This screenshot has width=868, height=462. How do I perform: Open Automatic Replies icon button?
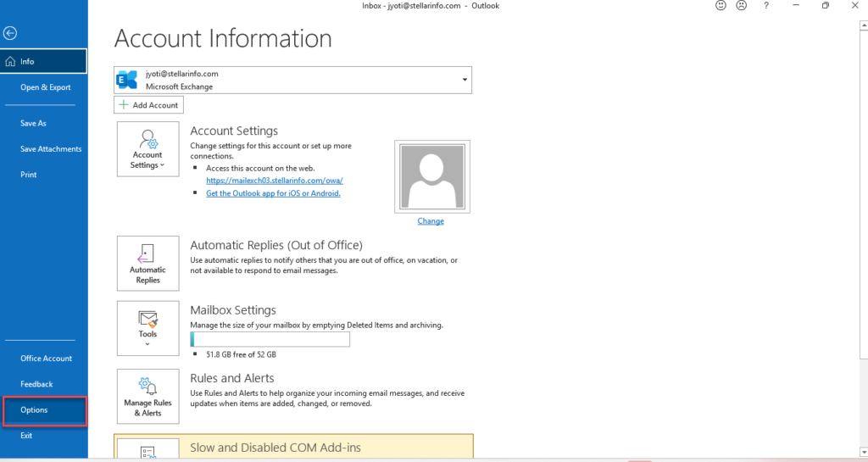point(147,264)
